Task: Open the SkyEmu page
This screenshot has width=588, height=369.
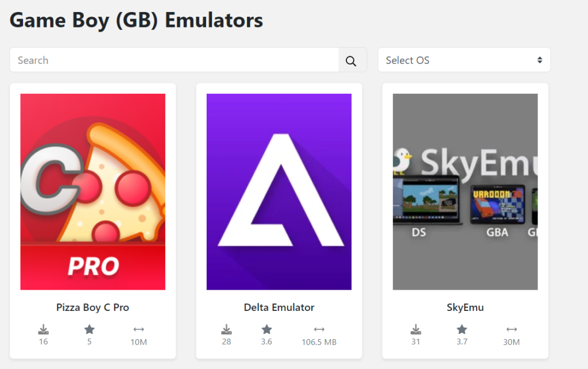Action: (465, 307)
